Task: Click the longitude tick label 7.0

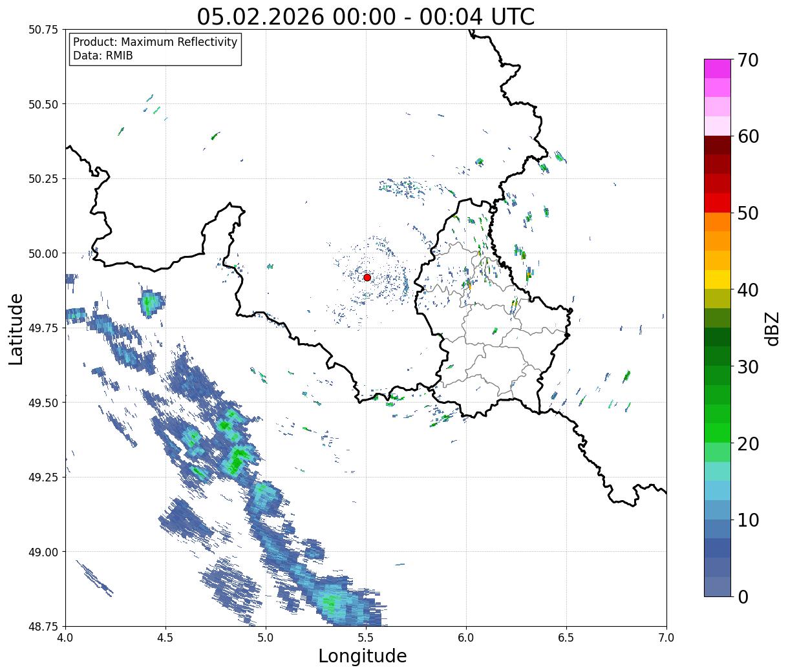Action: (x=666, y=638)
